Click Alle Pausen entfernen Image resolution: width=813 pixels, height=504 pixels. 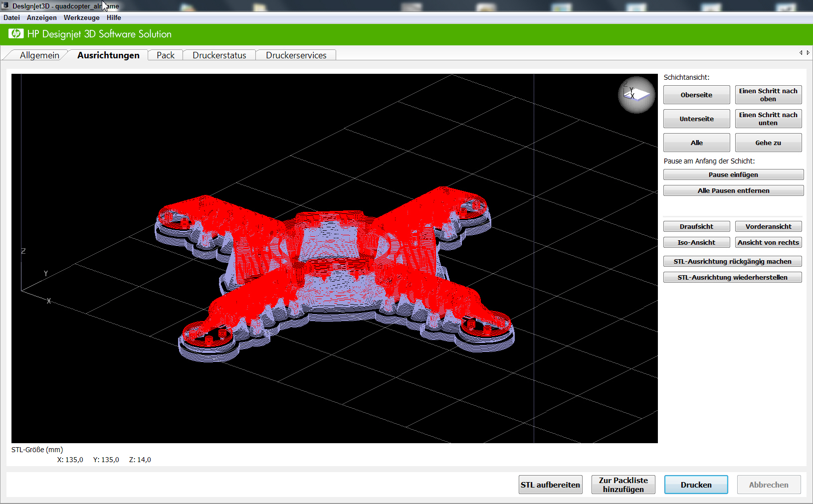(x=734, y=190)
